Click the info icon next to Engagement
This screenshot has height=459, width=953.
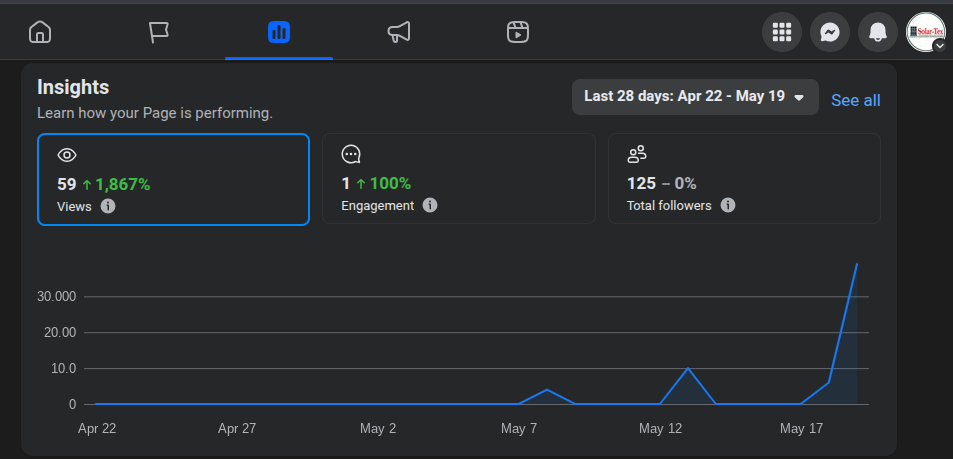[x=430, y=205]
